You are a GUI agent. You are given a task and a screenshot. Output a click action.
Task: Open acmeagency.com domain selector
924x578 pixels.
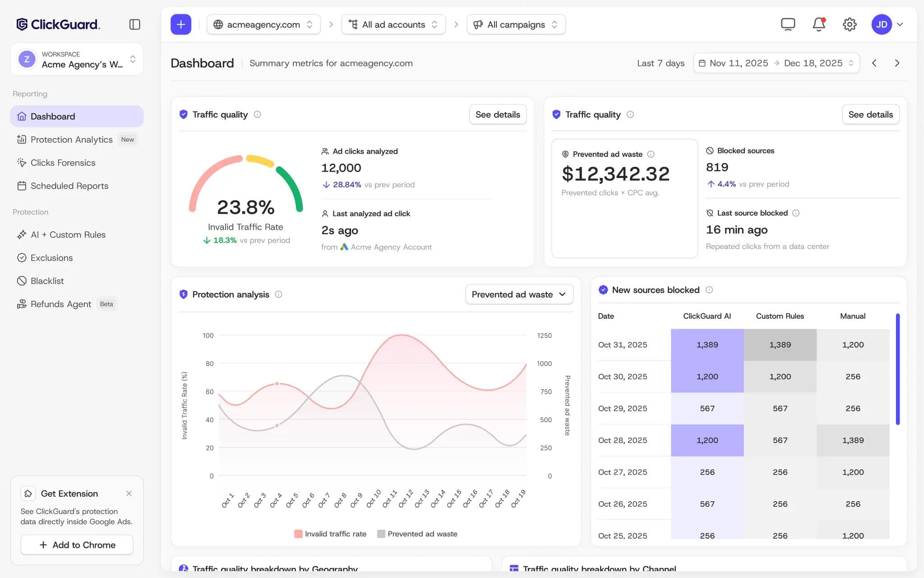[x=263, y=24]
